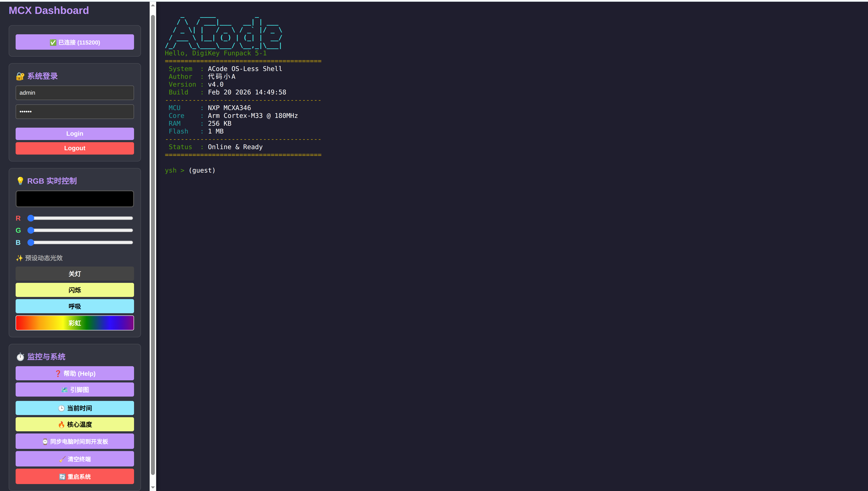The height and width of the screenshot is (491, 868).
Task: Focus the password input field
Action: tap(74, 112)
